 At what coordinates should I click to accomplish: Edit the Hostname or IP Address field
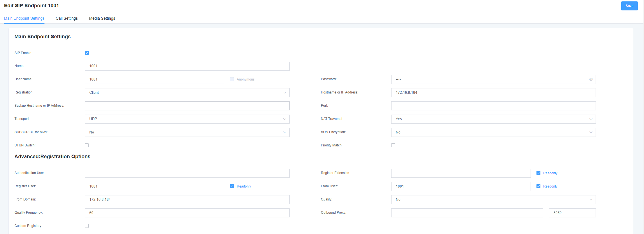(493, 93)
